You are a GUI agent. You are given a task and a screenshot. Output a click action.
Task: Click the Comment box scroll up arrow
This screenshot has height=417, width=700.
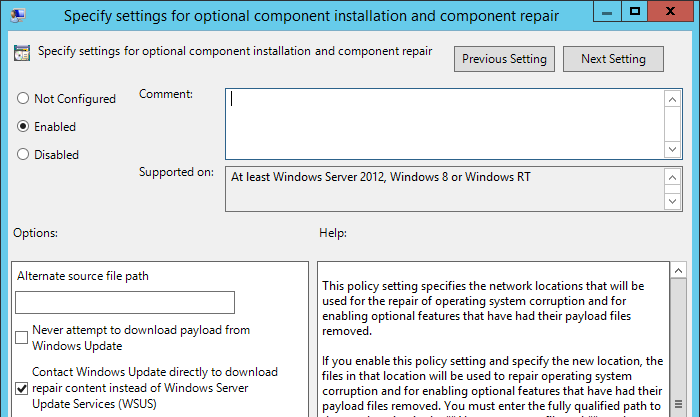point(672,99)
